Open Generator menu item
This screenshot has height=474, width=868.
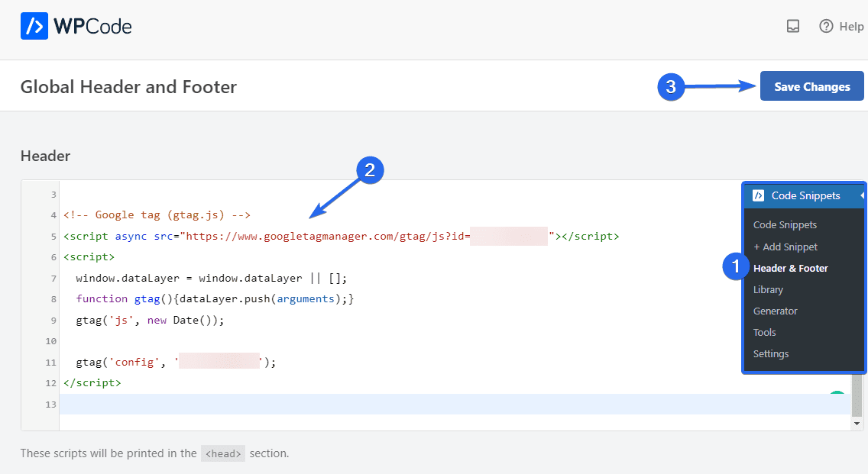(775, 311)
